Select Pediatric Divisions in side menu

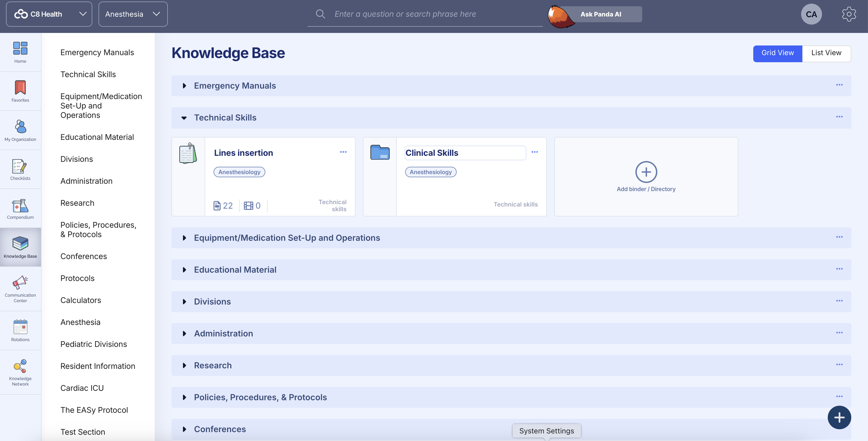94,344
